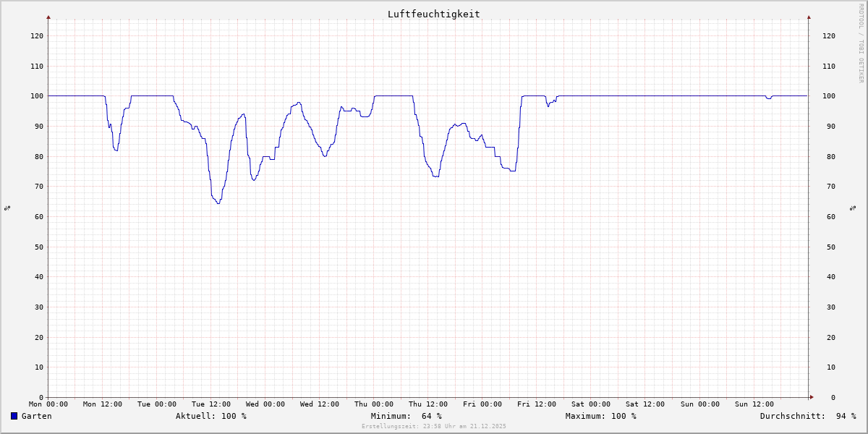The height and width of the screenshot is (434, 868).
Task: Click the "Fri 12:00" time axis label
Action: (537, 404)
